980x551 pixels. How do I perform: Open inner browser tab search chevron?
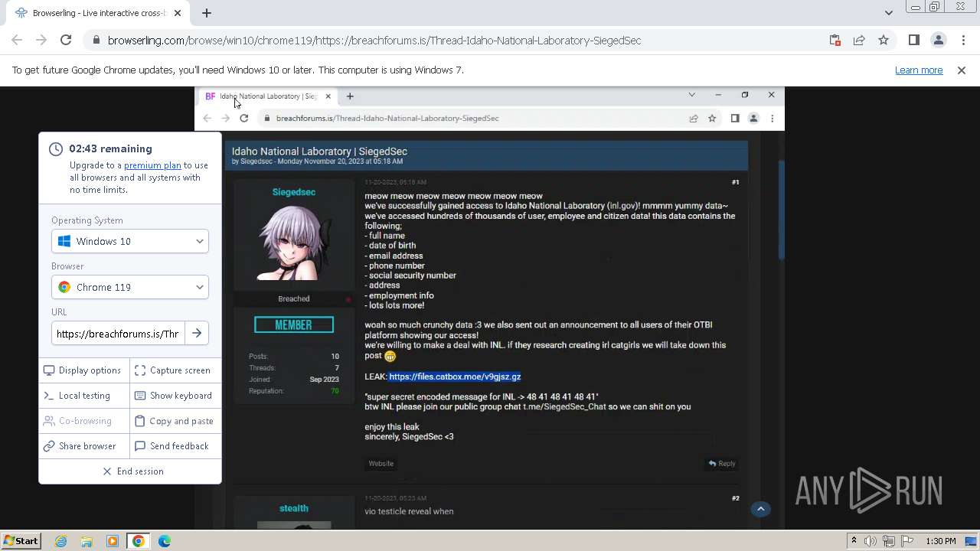(691, 95)
